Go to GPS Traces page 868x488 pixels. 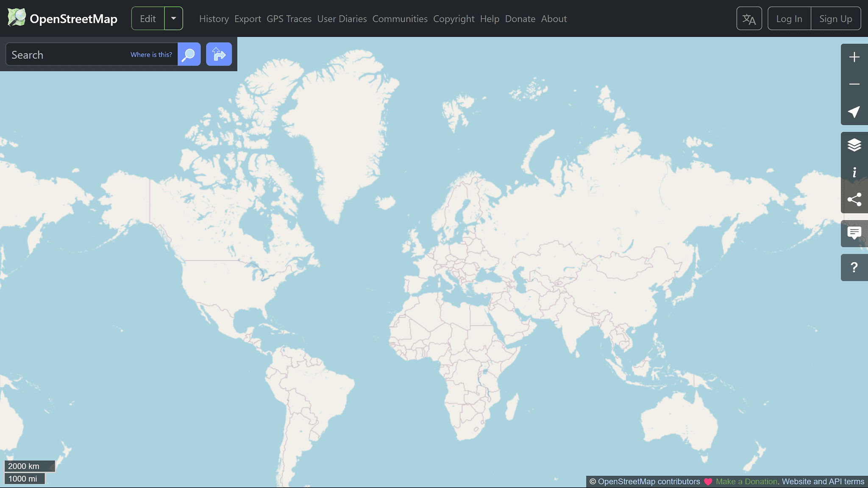[289, 19]
